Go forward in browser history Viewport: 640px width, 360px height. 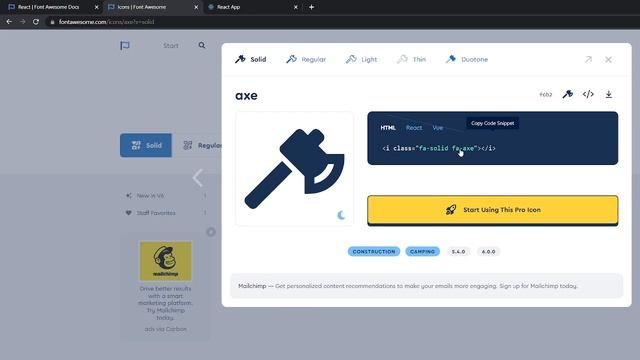pos(22,22)
